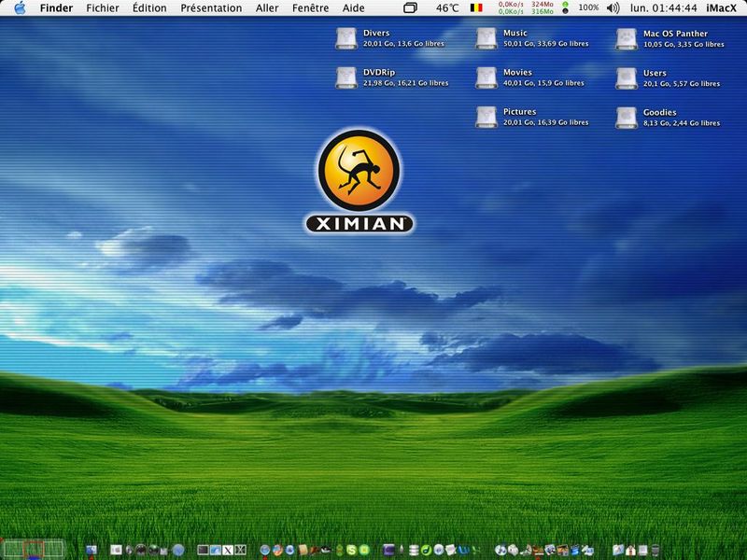The image size is (747, 560).
Task: Launch Safari from the Dock
Action: coord(265,550)
